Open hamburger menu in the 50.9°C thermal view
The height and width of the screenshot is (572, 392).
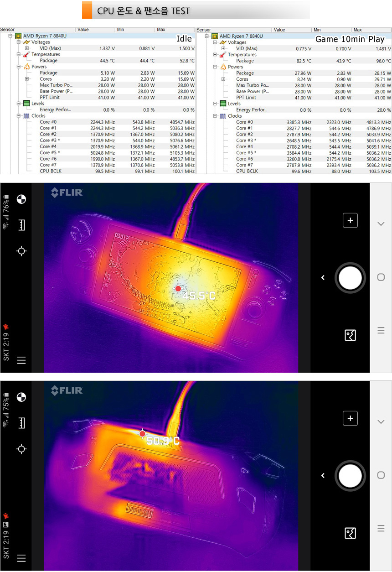[x=21, y=558]
